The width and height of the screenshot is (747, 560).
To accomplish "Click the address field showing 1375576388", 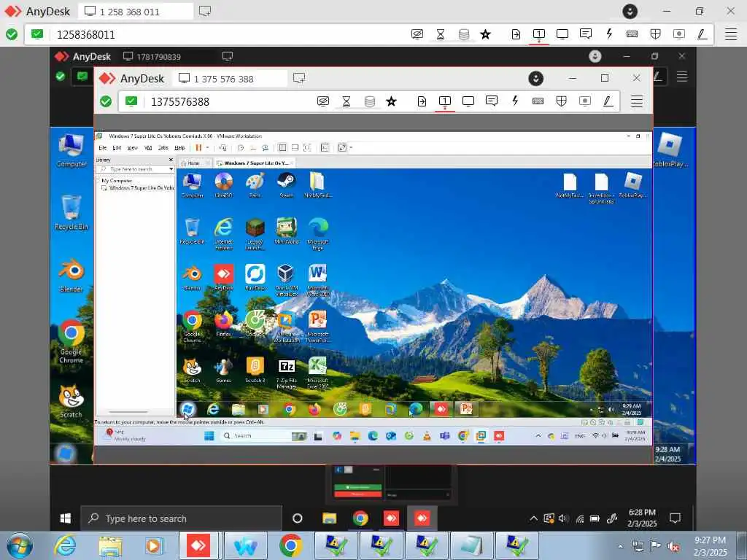I will (228, 102).
